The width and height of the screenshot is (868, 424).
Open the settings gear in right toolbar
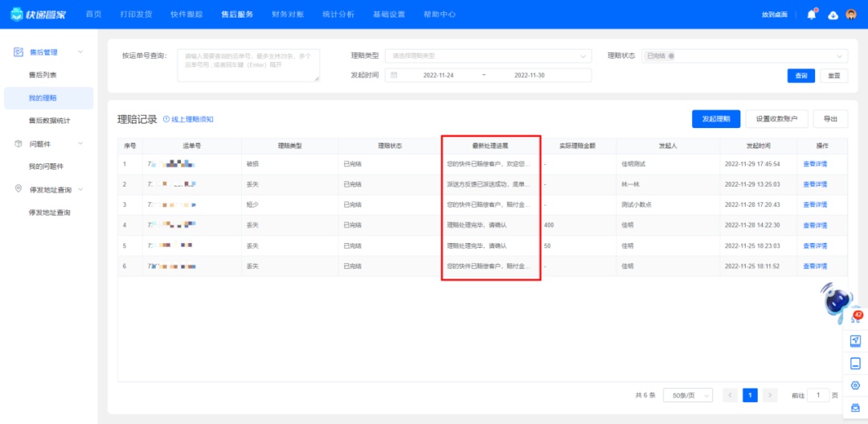(855, 385)
